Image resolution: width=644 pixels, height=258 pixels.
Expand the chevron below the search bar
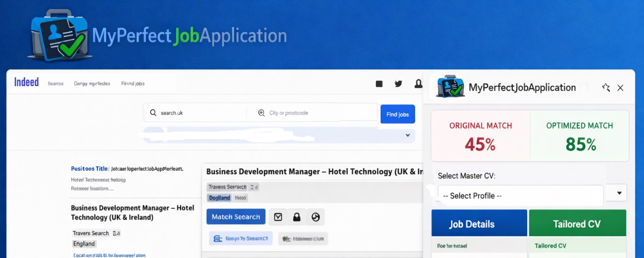tap(408, 135)
